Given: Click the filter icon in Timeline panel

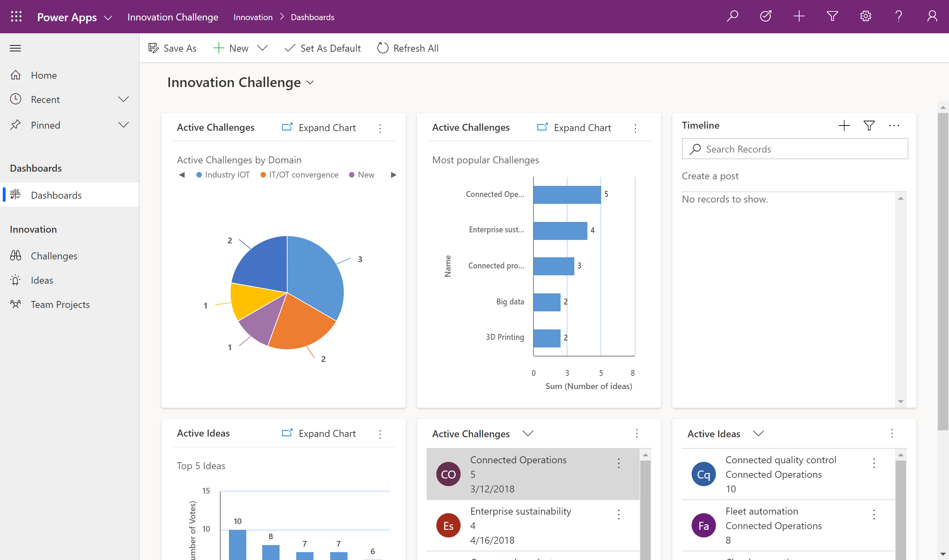Looking at the screenshot, I should (869, 125).
